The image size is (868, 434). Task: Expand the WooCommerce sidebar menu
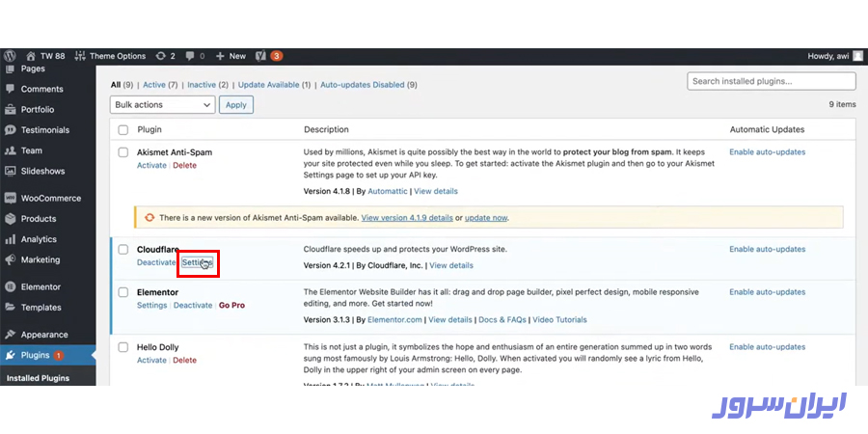tap(50, 199)
